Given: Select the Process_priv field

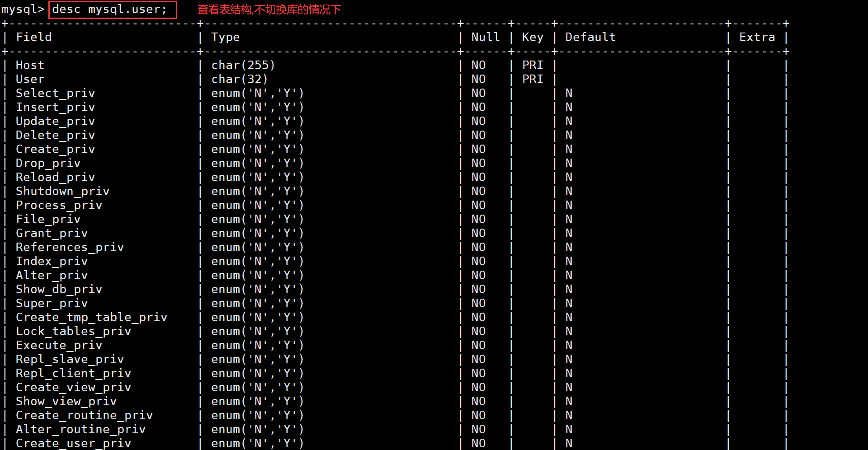Looking at the screenshot, I should (x=59, y=205).
